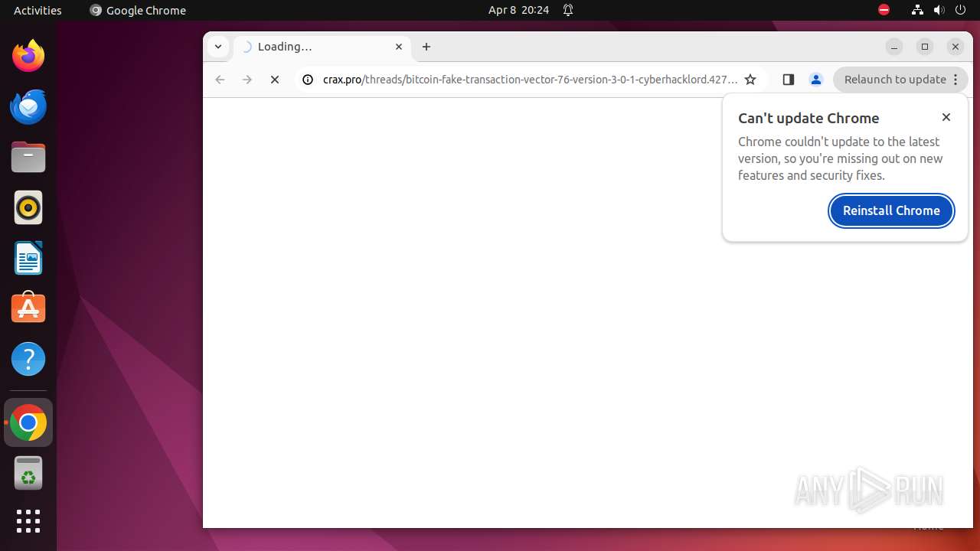Viewport: 980px width, 551px height.
Task: Open the clock and calendar menu
Action: (x=518, y=11)
